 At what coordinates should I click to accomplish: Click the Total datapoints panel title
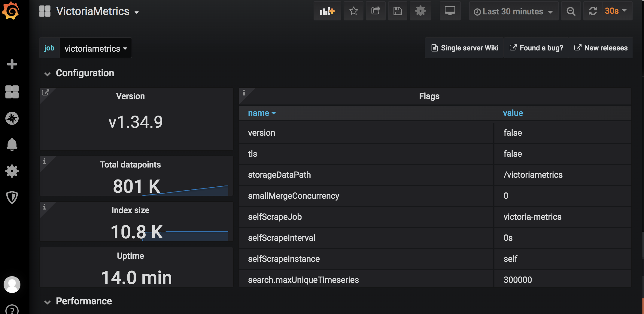(130, 165)
